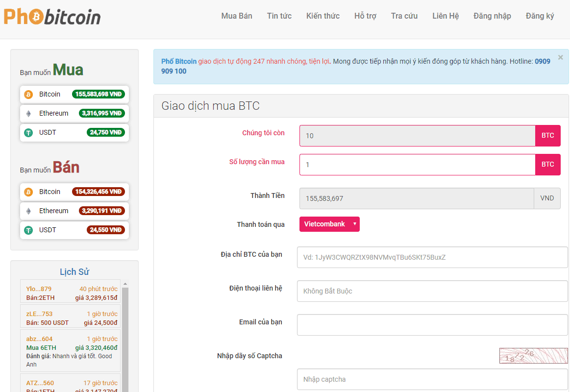Screen dimensions: 570x392
Task: Click the Bitcoin icon in the Bán list
Action: tap(28, 192)
